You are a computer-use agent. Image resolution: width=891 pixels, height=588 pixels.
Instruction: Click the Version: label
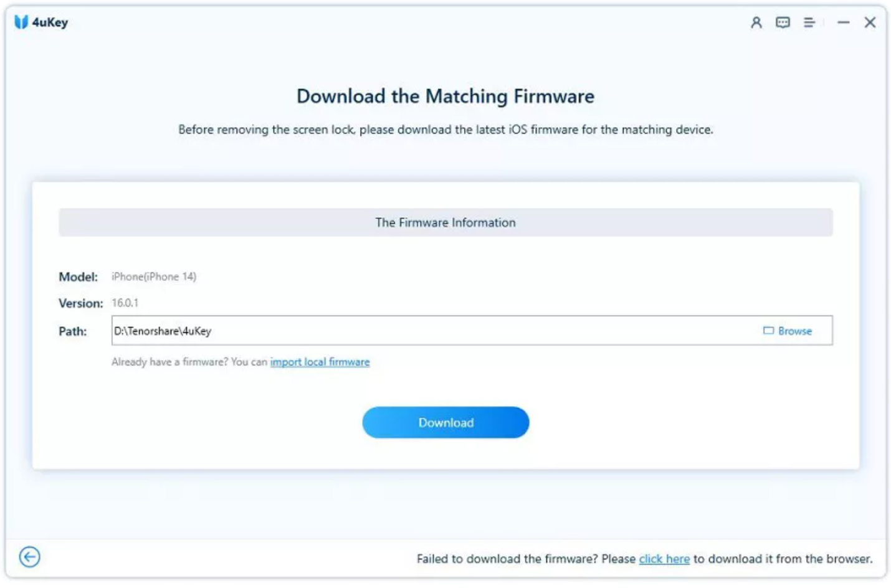81,303
